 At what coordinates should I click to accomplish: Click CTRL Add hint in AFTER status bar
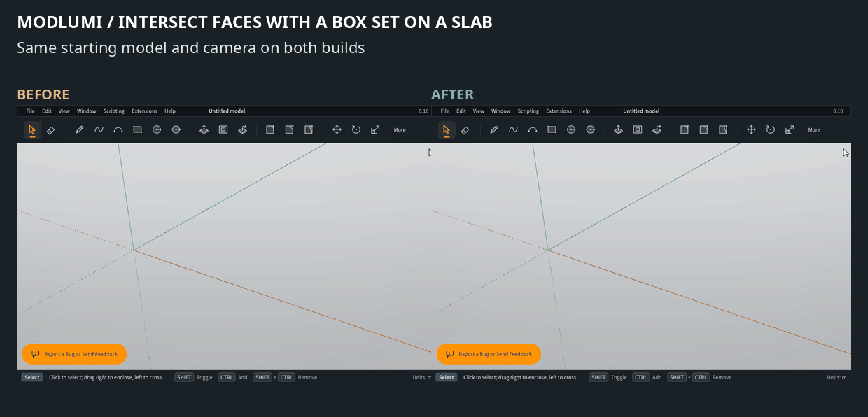pos(647,377)
